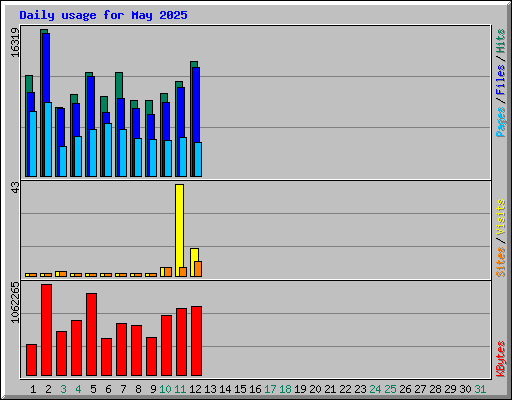Click the Pages legend label

[x=500, y=122]
